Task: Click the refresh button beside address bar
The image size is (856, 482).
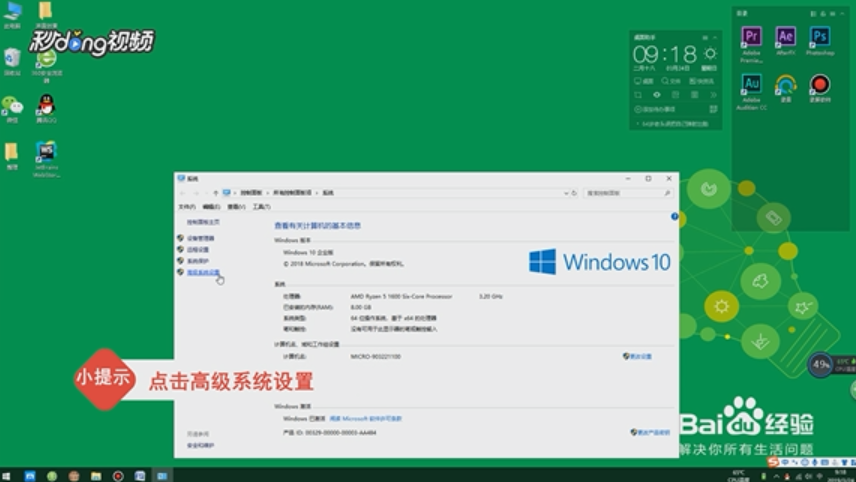Action: [574, 193]
